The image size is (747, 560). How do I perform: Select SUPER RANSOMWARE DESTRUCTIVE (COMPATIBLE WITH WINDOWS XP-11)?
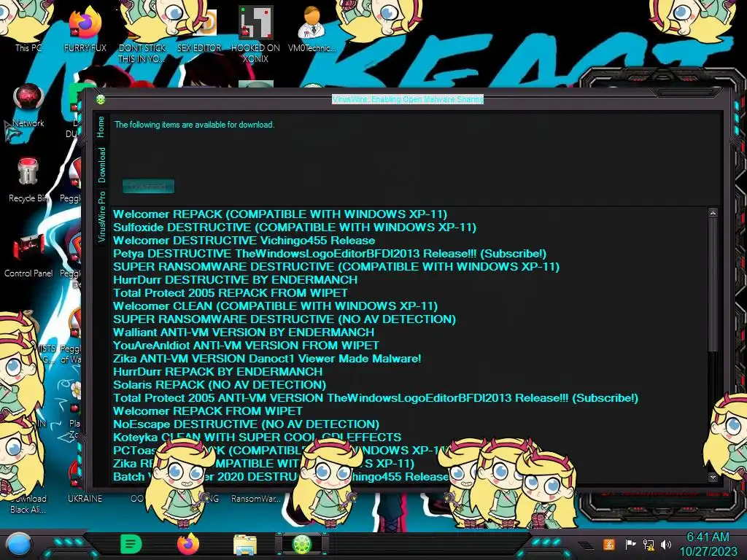pyautogui.click(x=336, y=267)
